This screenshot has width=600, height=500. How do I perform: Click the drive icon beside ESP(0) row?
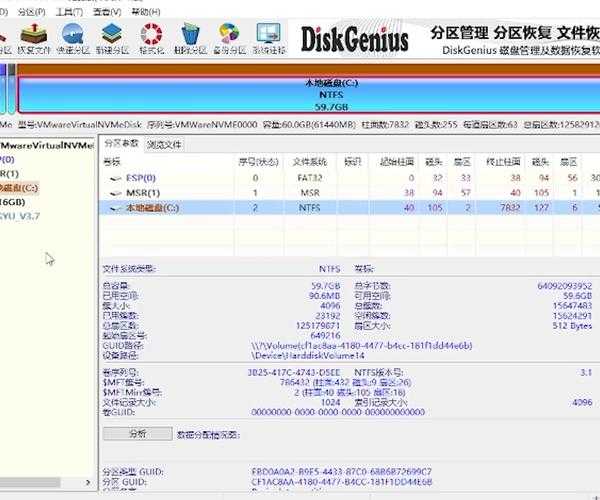[x=115, y=178]
